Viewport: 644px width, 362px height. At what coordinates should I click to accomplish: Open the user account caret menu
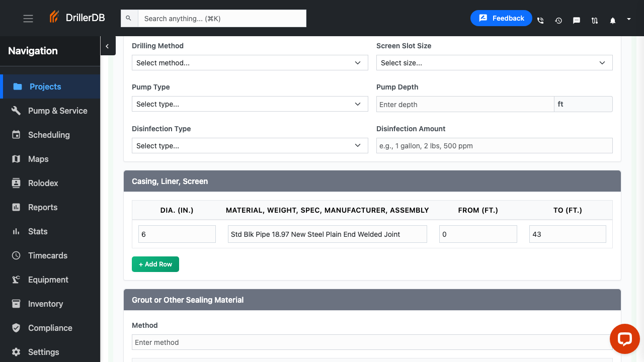click(629, 19)
